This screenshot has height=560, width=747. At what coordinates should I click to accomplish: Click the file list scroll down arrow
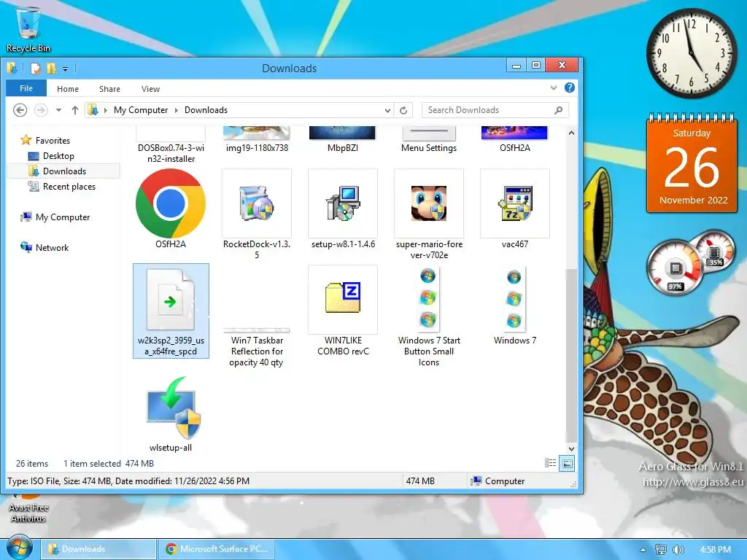(x=571, y=448)
